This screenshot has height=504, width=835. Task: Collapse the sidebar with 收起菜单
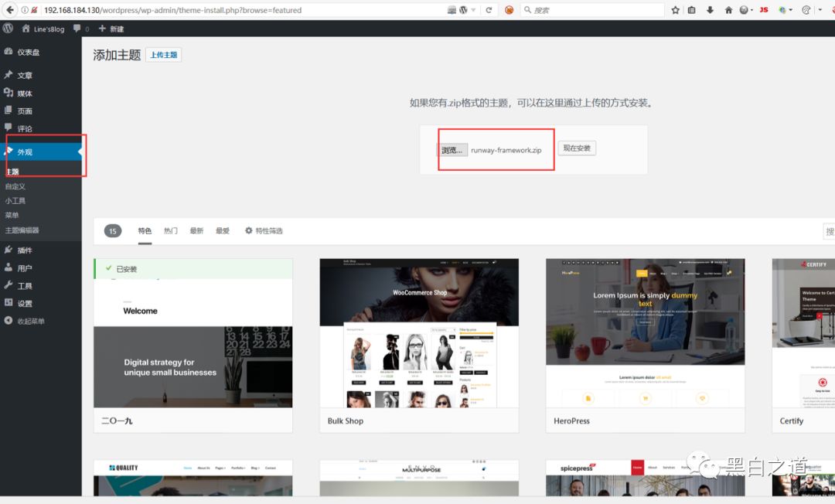tap(31, 321)
